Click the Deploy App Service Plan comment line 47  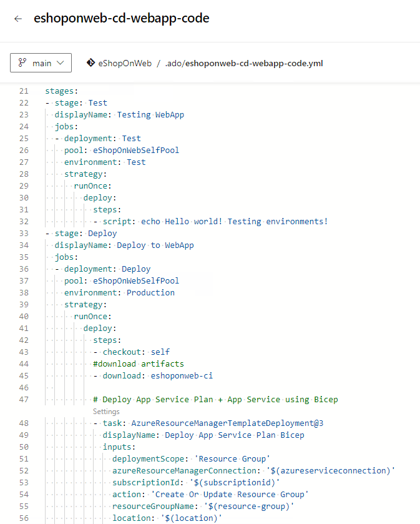[x=215, y=399]
